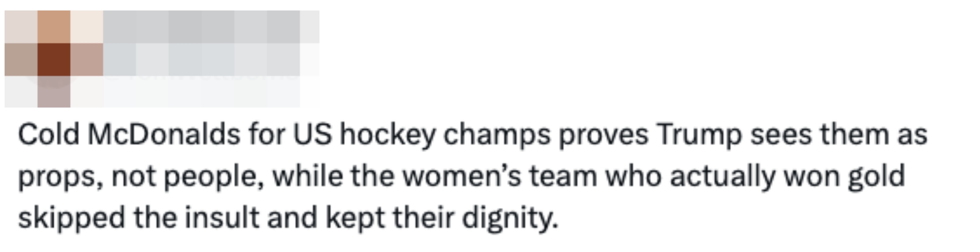The width and height of the screenshot is (980, 252).
Task: Click "US" in the post text
Action: coord(312,135)
